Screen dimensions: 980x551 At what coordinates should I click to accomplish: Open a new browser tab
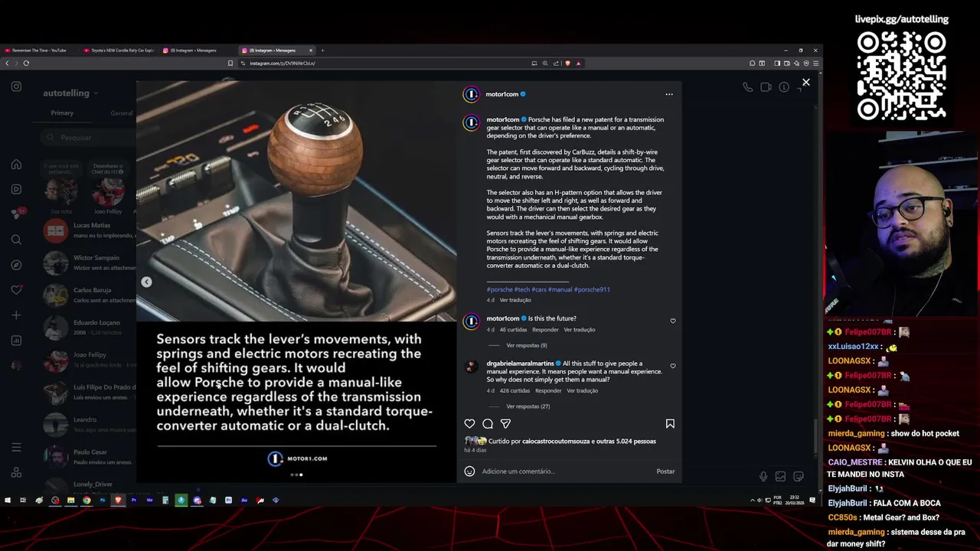[x=322, y=51]
